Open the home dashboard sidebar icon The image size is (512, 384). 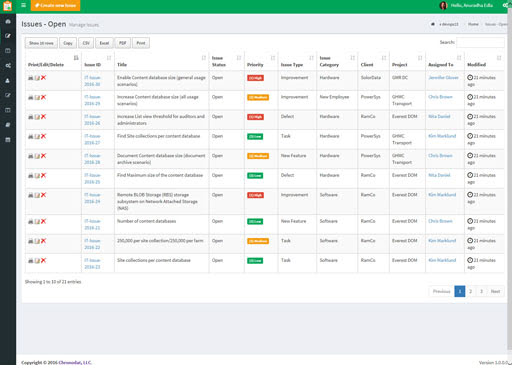(x=8, y=21)
